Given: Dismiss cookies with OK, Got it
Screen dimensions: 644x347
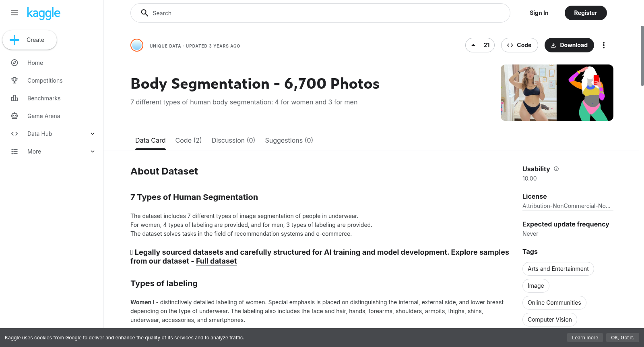Looking at the screenshot, I should tap(622, 338).
